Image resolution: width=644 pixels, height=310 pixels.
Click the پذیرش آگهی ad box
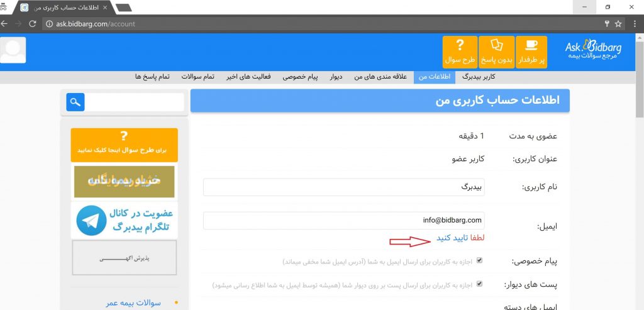[125, 257]
